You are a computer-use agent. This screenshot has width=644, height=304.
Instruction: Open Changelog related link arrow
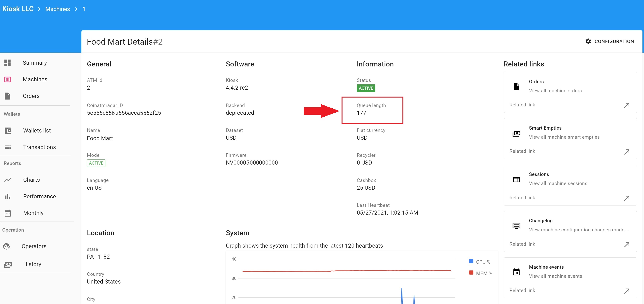pos(627,245)
